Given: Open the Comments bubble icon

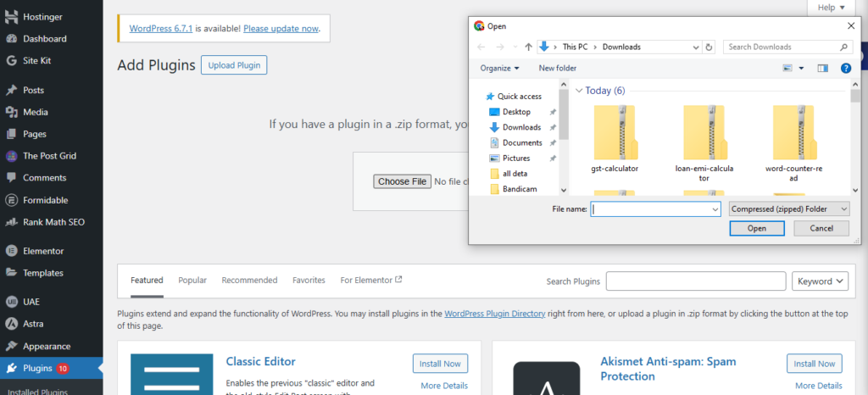Looking at the screenshot, I should click(11, 178).
